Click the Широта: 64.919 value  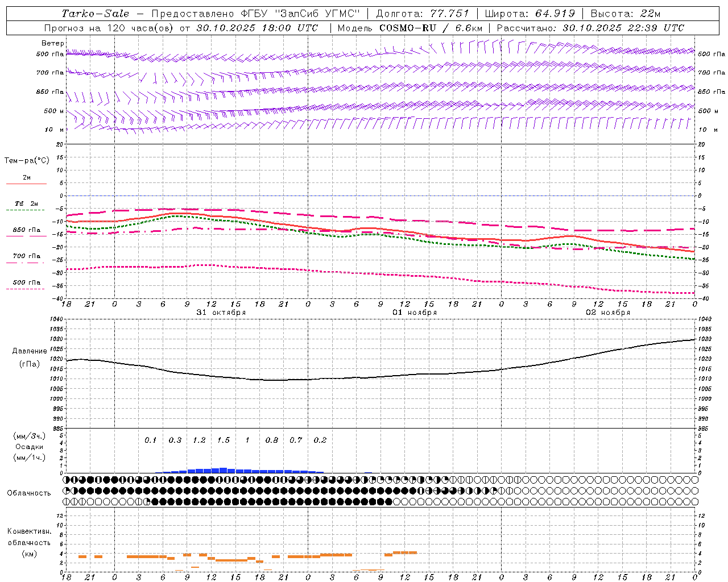(x=530, y=14)
